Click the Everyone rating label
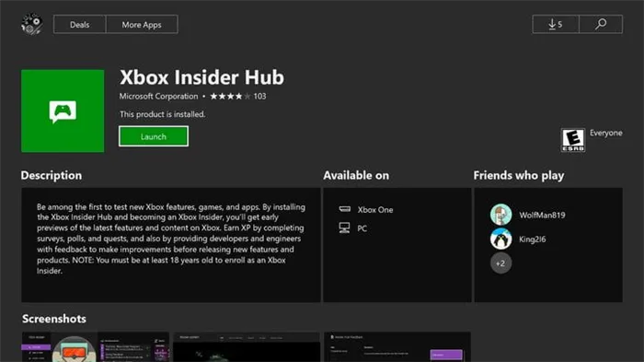This screenshot has height=362, width=644. click(x=605, y=133)
